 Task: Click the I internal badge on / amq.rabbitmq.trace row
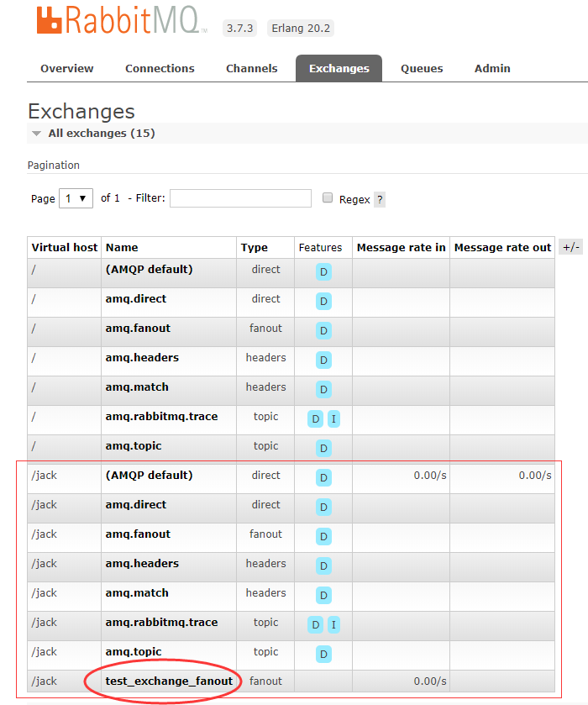pos(333,419)
